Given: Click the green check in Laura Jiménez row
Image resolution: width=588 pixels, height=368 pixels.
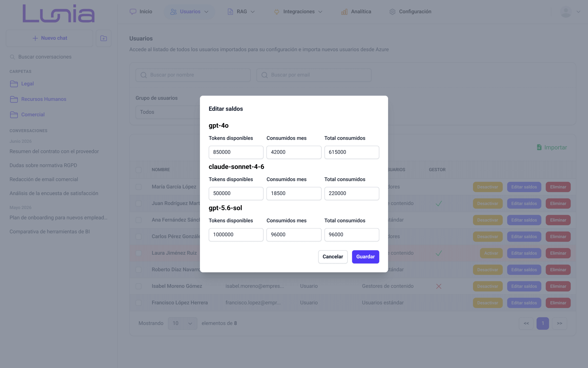Looking at the screenshot, I should [438, 253].
